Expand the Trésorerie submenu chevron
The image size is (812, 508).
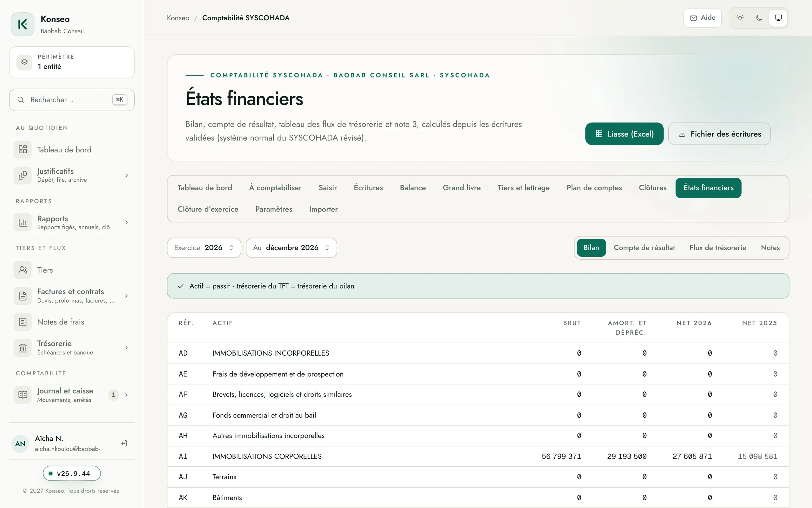[127, 348]
